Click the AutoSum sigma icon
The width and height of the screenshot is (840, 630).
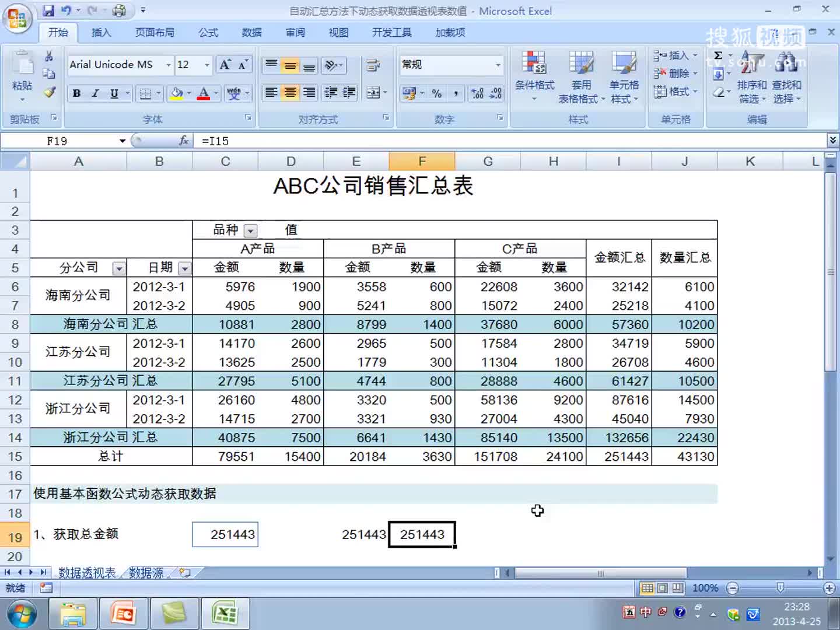(718, 56)
